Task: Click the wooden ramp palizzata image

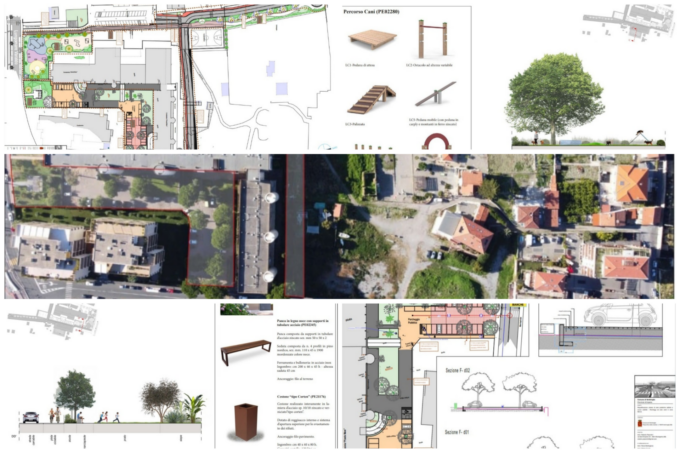Action: [371, 100]
